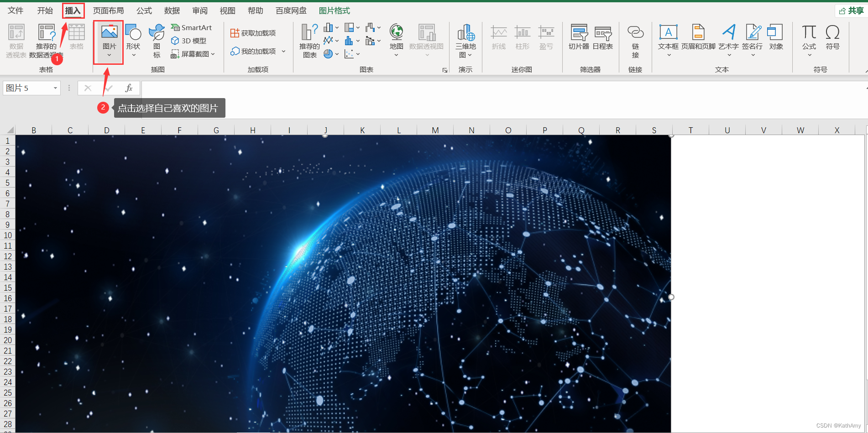Insert a Column sparkline (柱形)
This screenshot has width=868, height=433.
522,37
